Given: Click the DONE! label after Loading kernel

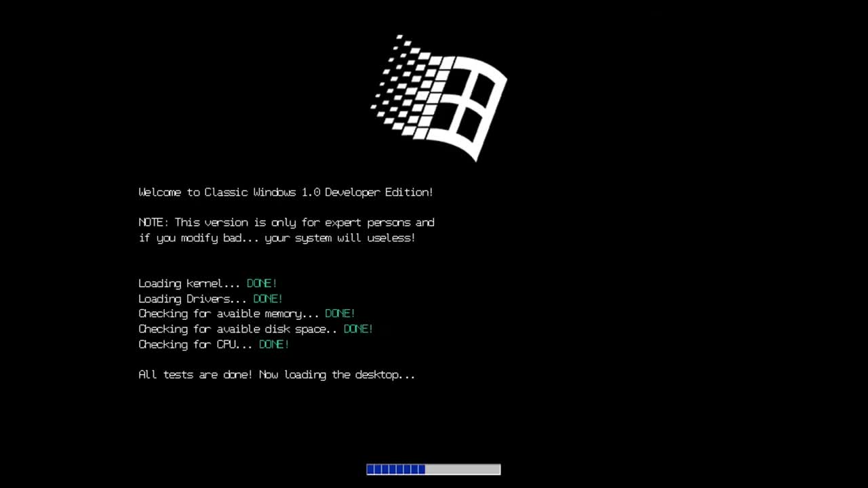Looking at the screenshot, I should coord(261,283).
